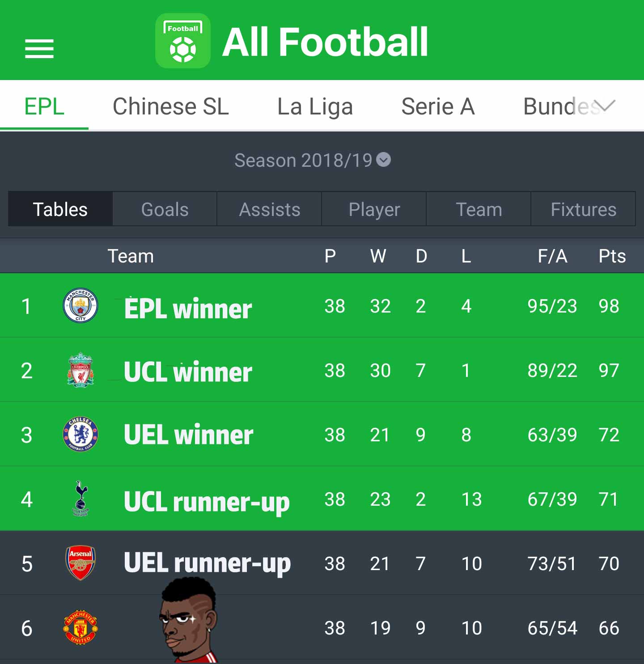
Task: Open the Assists section
Action: click(x=269, y=209)
